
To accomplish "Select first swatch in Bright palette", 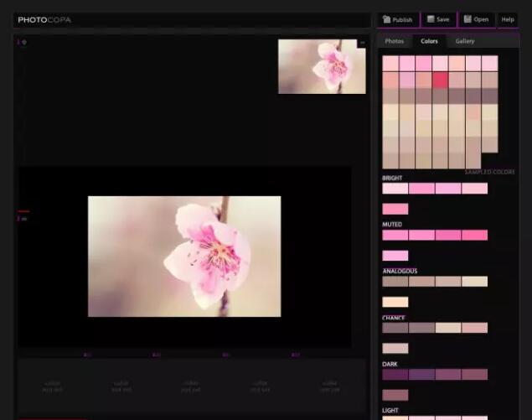I will [395, 189].
